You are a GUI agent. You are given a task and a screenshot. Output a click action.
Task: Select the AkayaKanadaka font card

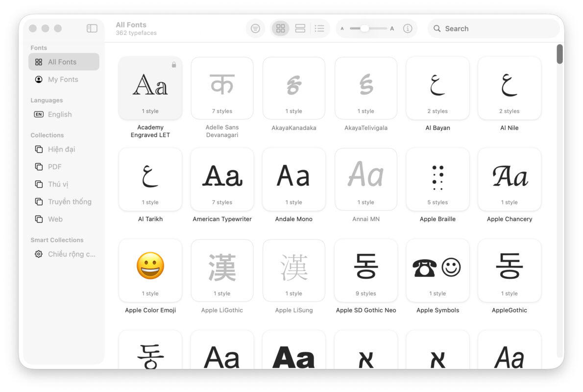click(x=294, y=88)
